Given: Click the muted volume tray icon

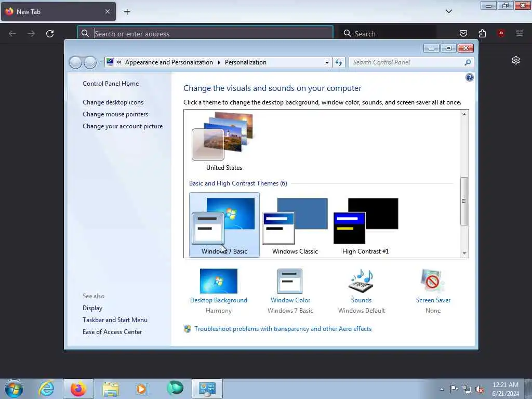Looking at the screenshot, I should tap(480, 390).
